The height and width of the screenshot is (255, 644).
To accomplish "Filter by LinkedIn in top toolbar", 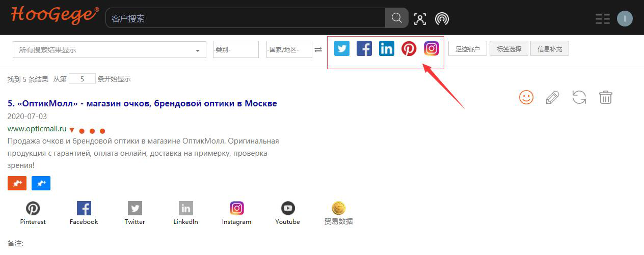I will pos(386,48).
